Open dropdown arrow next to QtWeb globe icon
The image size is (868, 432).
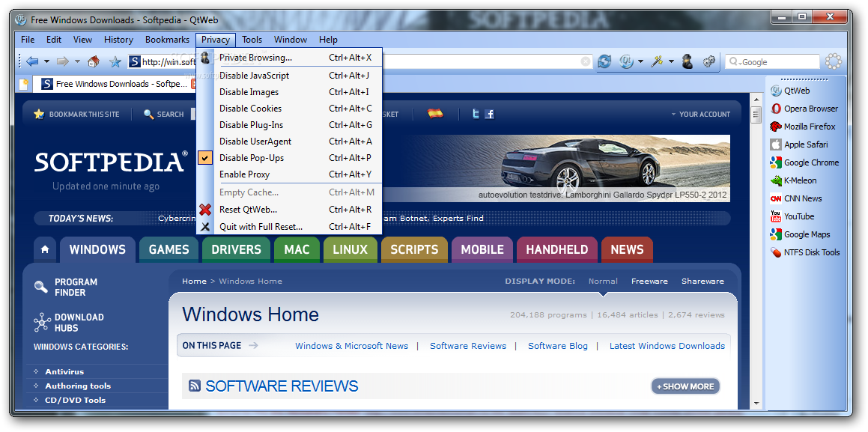640,61
